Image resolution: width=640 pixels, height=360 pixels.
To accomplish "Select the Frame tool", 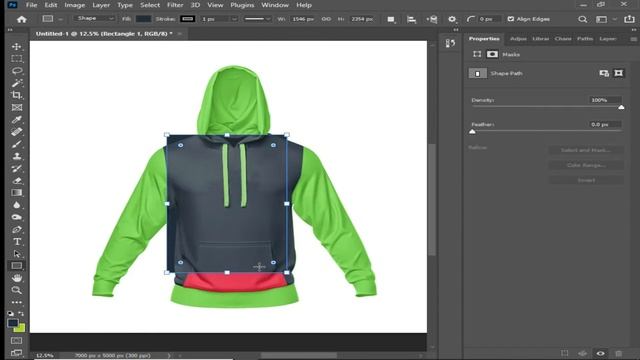I will (x=17, y=107).
